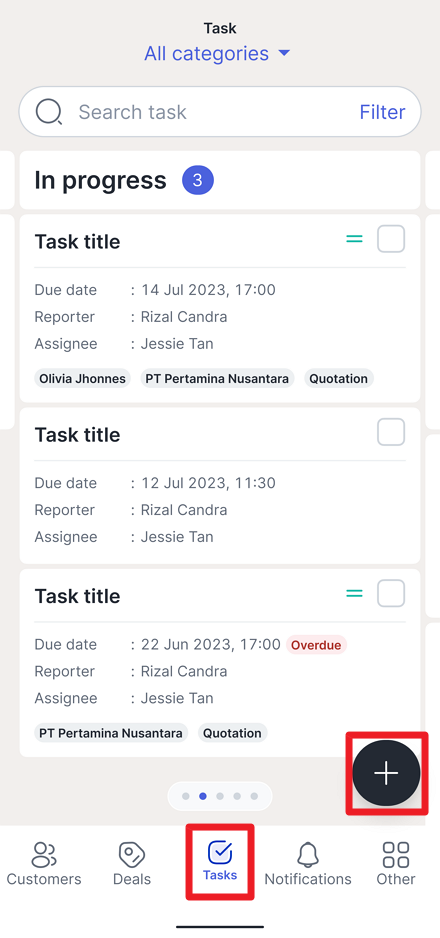The height and width of the screenshot is (938, 440).
Task: Focus the Search task field
Action: point(220,112)
